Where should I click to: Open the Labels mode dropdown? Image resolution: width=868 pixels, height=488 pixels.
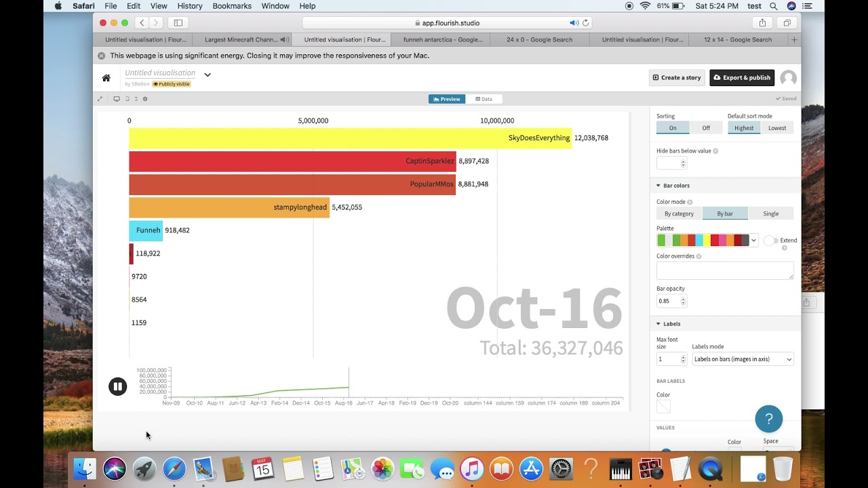pyautogui.click(x=743, y=359)
